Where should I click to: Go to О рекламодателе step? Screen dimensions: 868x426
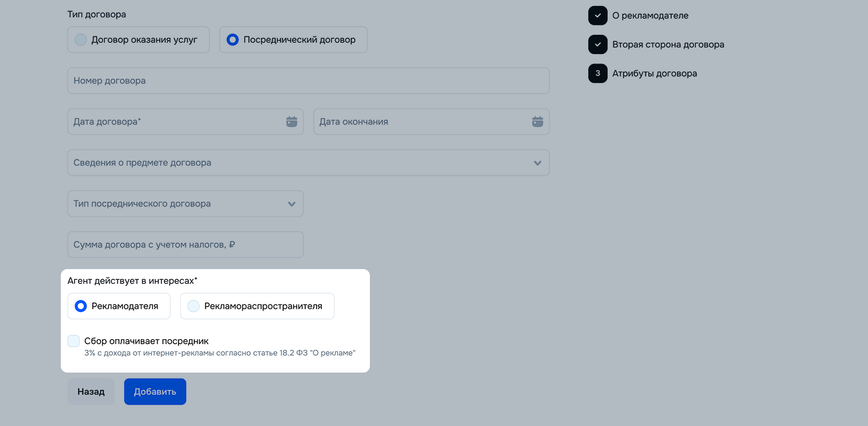[x=650, y=15]
